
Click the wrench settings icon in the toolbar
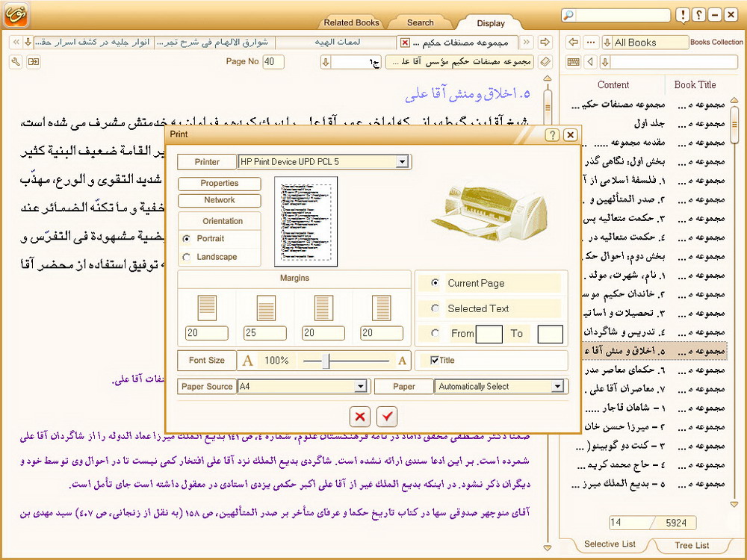[x=15, y=61]
